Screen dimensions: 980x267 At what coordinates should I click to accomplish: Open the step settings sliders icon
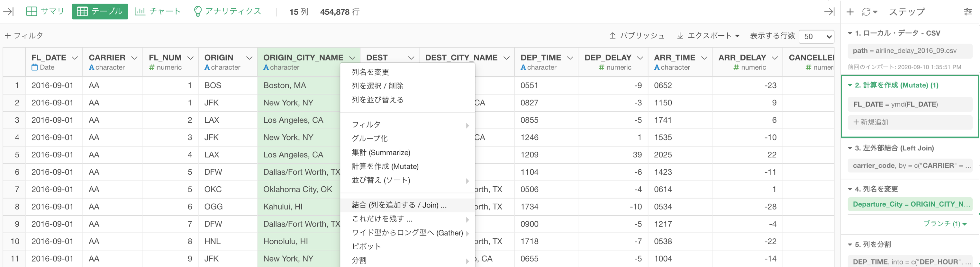pos(968,12)
